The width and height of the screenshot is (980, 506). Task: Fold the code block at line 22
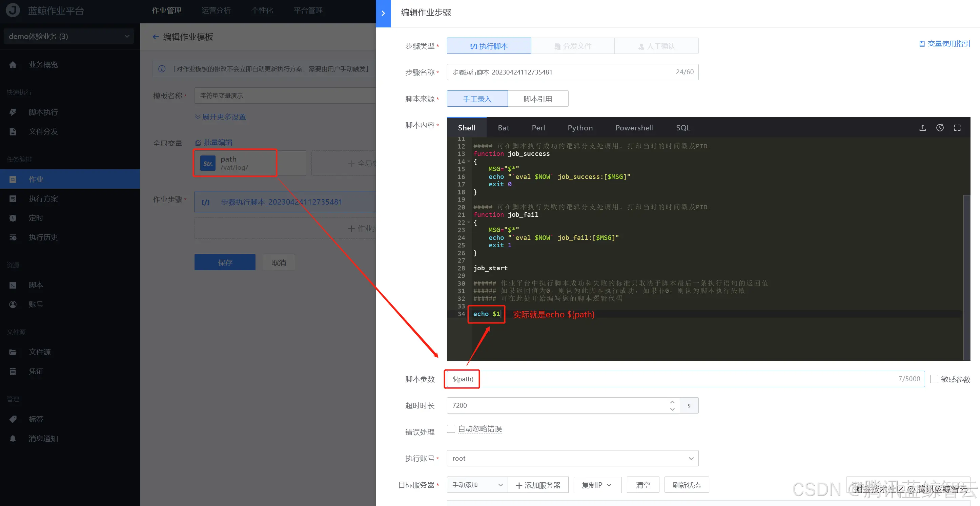pyautogui.click(x=469, y=223)
